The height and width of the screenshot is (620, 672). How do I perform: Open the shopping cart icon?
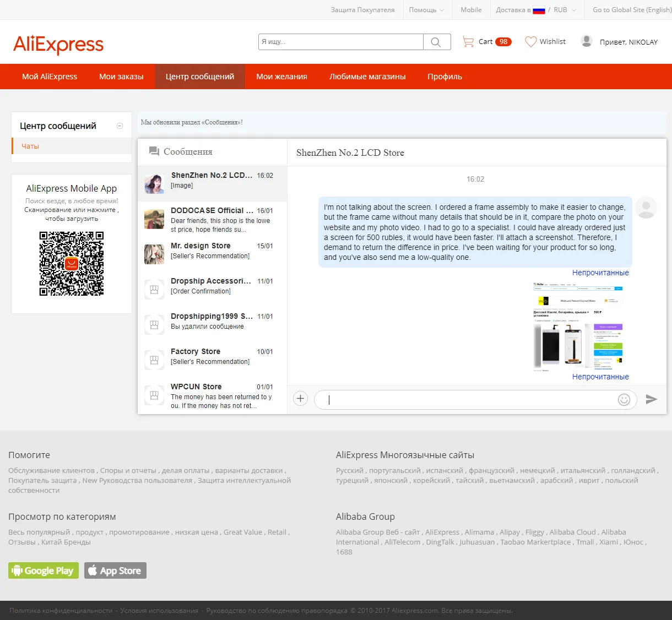[x=468, y=42]
